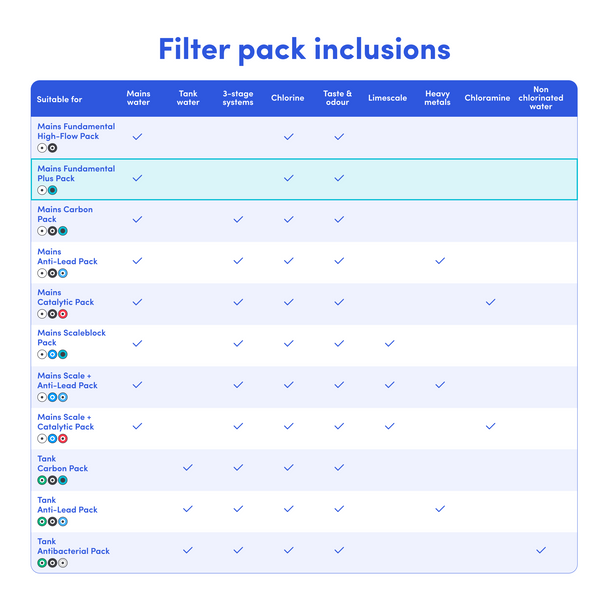This screenshot has width=608, height=608.
Task: Click the Heavy metals checkmark for Mains Scale + Anti-Lead Pack
Action: (440, 385)
